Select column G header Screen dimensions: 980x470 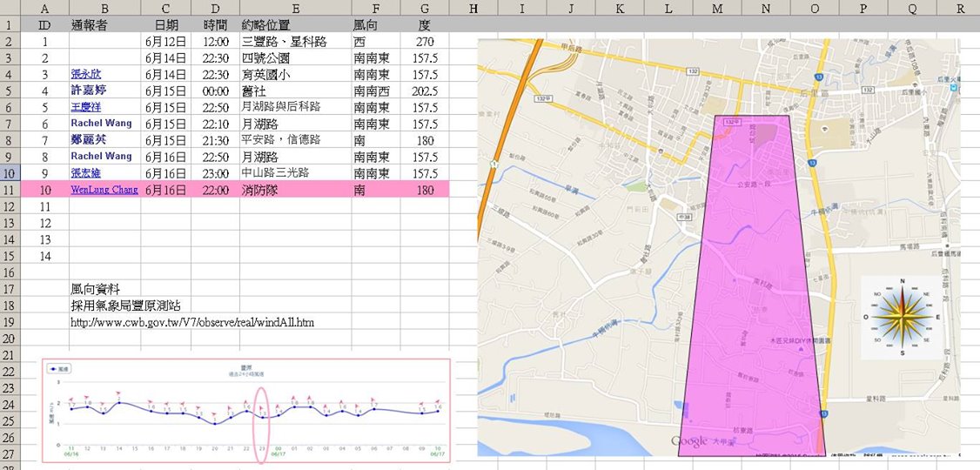point(425,8)
